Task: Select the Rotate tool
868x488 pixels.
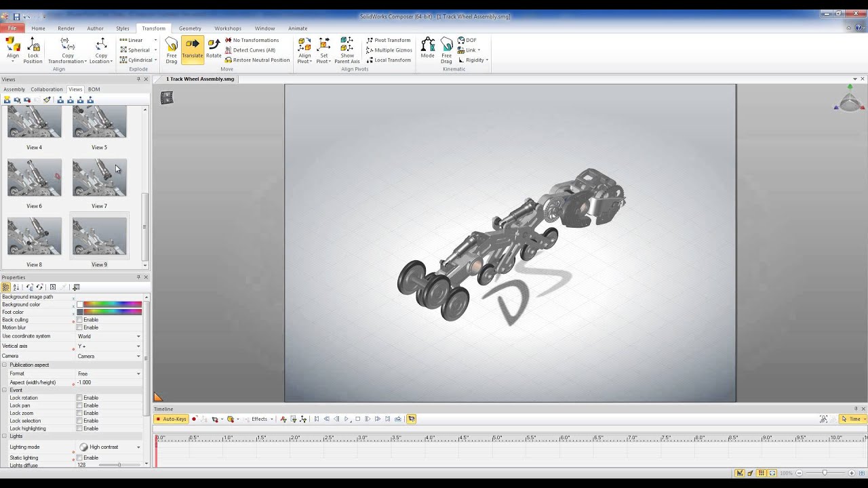Action: click(214, 49)
